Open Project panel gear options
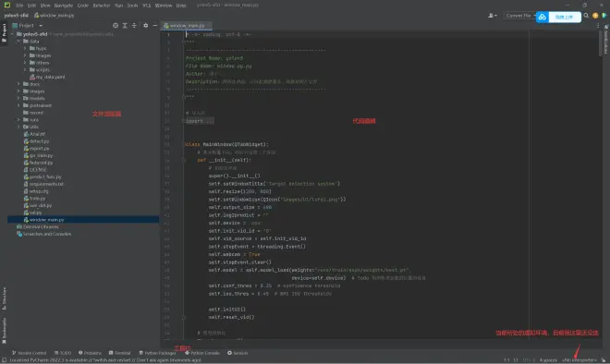Screen dimensions: 610x364 pyautogui.click(x=145, y=25)
